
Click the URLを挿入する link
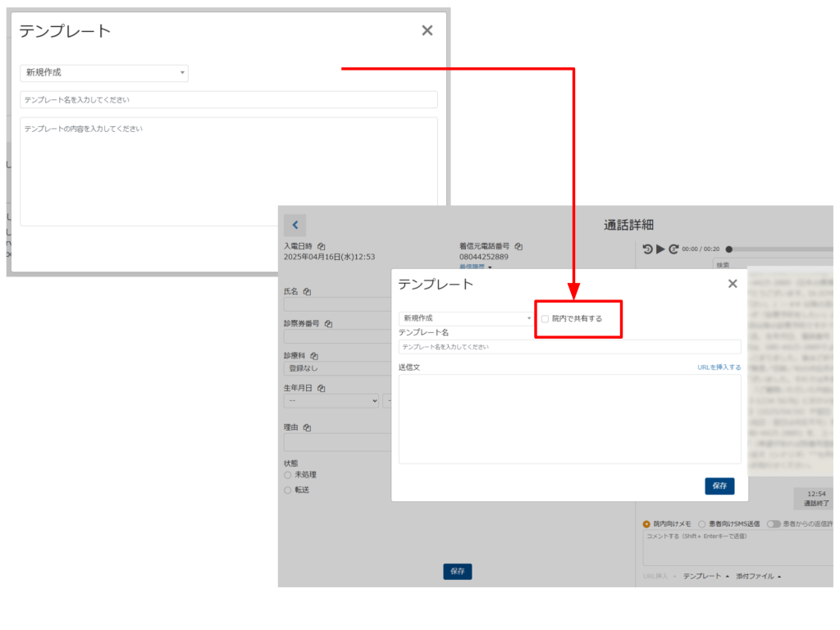tap(719, 367)
